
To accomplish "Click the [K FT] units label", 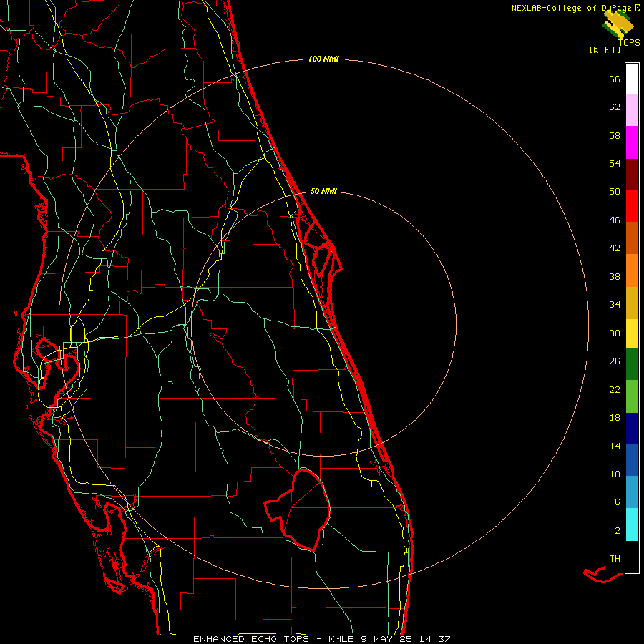I will pyautogui.click(x=605, y=49).
